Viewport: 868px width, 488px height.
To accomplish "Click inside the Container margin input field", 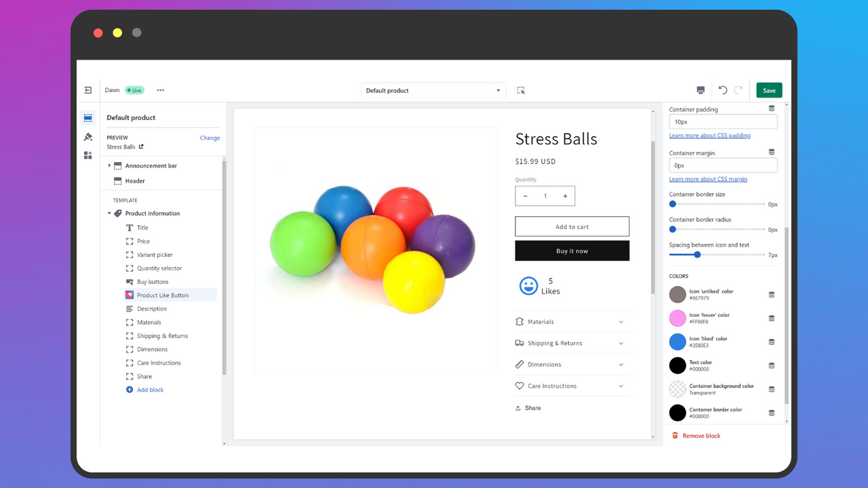I will pos(723,165).
